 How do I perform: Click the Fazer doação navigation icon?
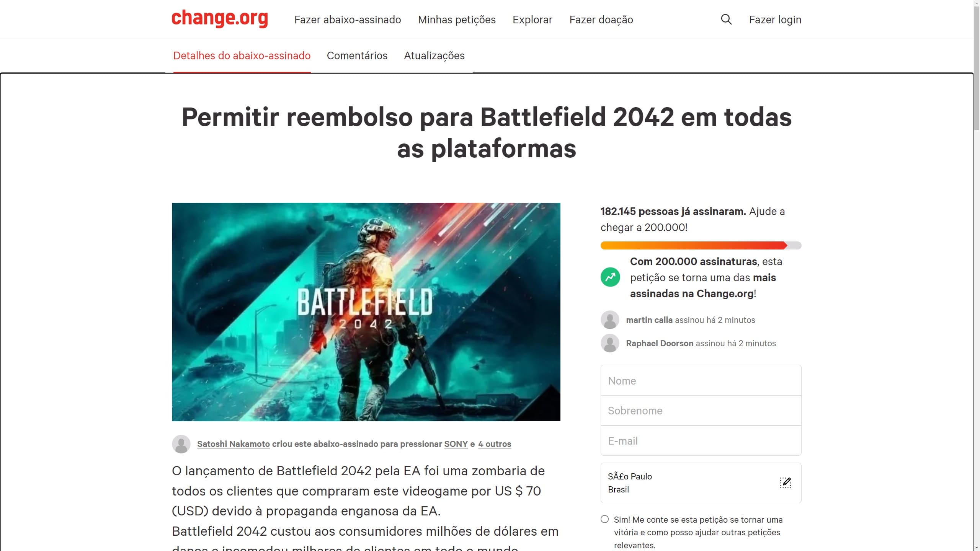pyautogui.click(x=601, y=19)
